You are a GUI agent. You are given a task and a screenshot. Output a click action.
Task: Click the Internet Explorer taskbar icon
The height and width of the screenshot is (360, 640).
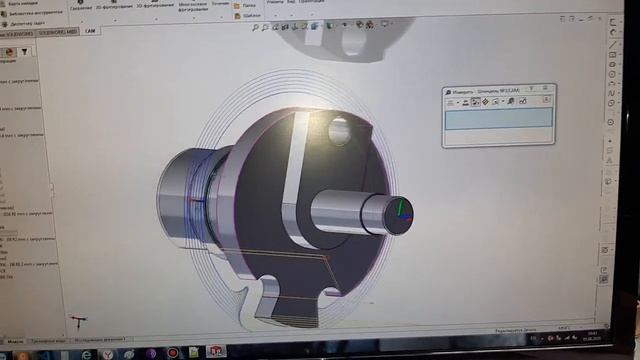(x=86, y=354)
